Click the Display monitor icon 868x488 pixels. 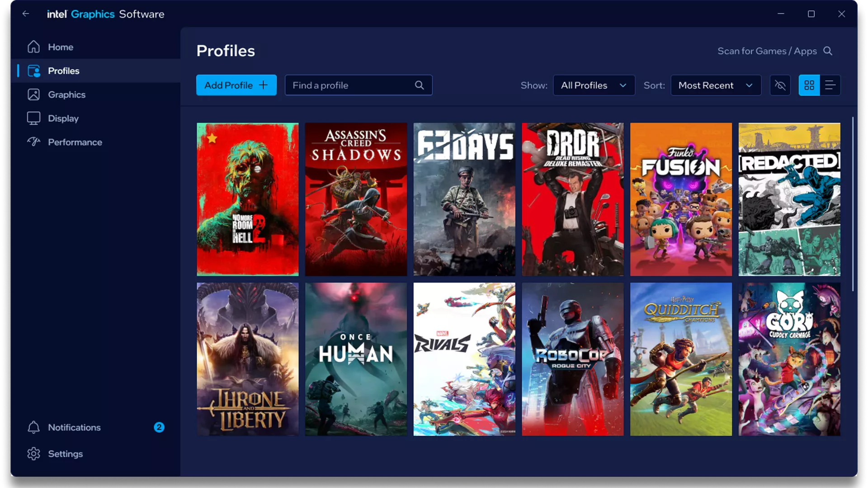coord(33,118)
